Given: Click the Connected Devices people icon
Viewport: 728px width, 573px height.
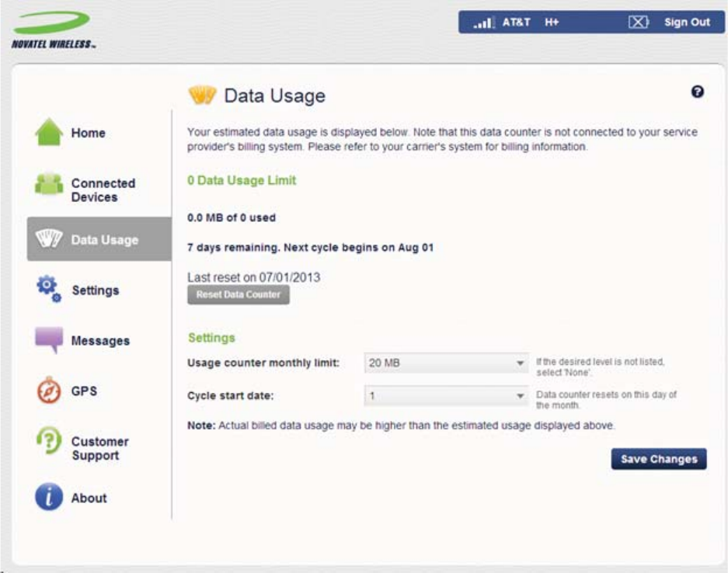Looking at the screenshot, I should coord(49,184).
